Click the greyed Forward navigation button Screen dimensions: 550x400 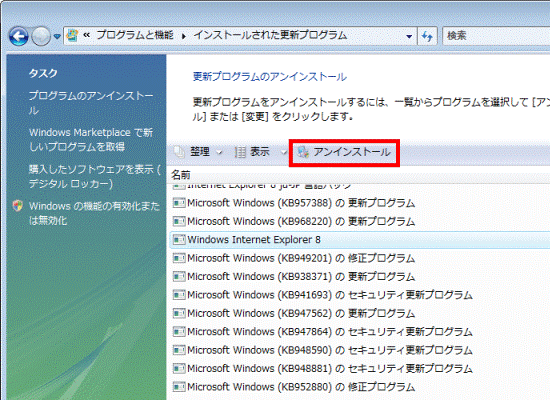point(41,36)
